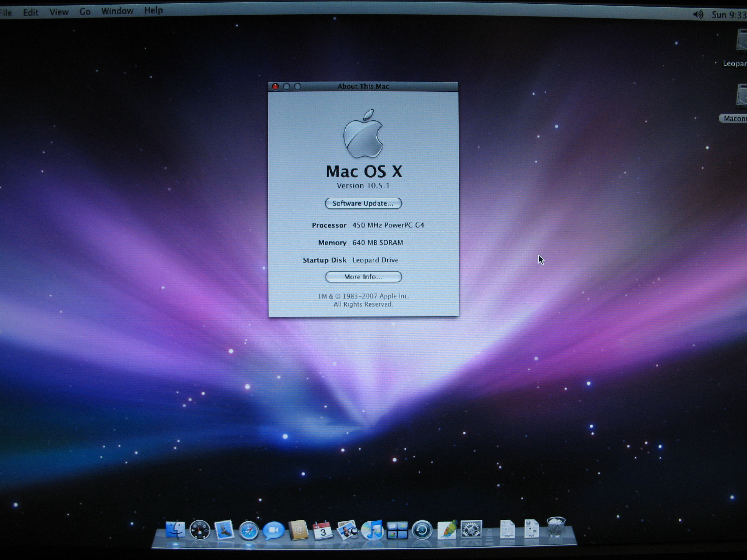Open the Window menu
This screenshot has width=747, height=560.
117,11
